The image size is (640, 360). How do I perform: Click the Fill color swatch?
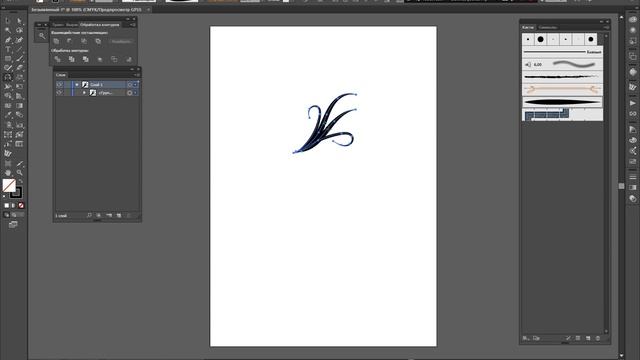coord(9,185)
